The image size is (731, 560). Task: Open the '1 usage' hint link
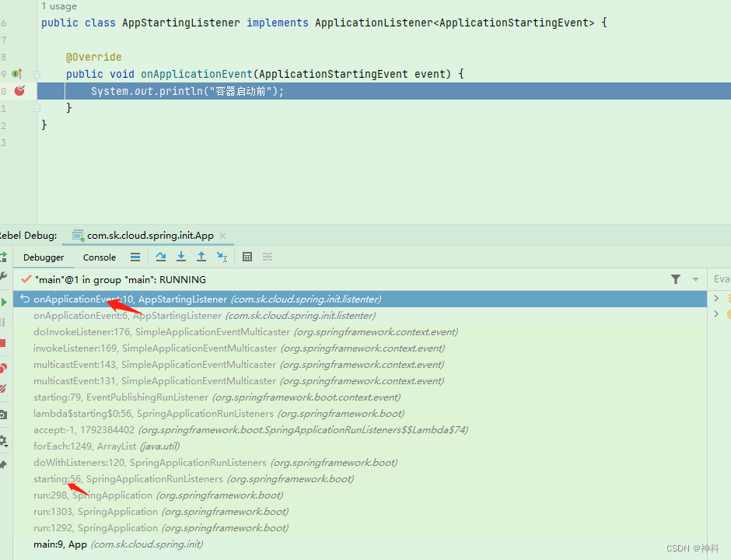tap(59, 6)
